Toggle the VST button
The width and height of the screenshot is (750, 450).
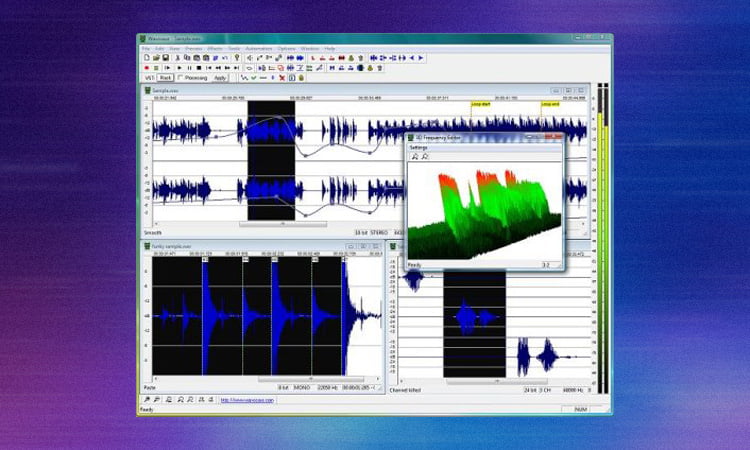point(148,77)
